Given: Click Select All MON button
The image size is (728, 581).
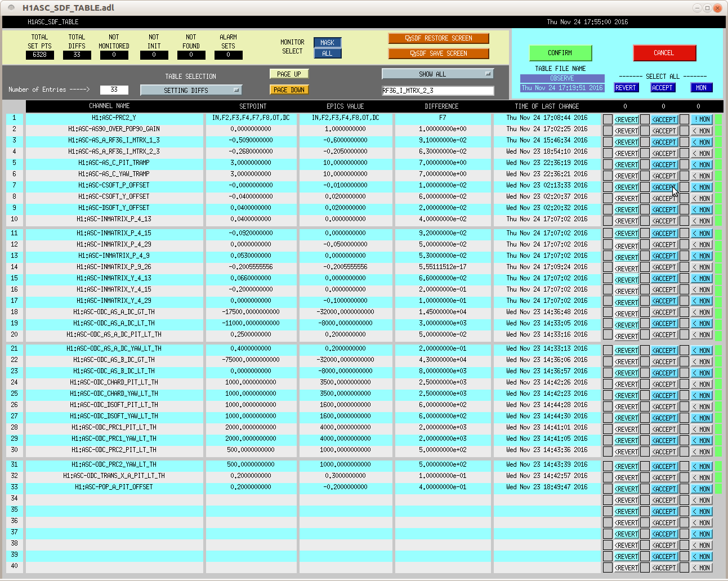Looking at the screenshot, I should coord(701,88).
